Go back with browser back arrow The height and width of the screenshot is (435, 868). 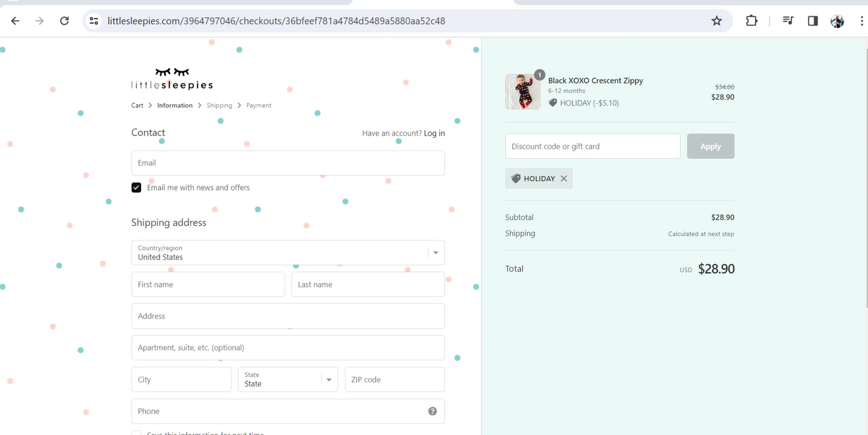point(15,21)
